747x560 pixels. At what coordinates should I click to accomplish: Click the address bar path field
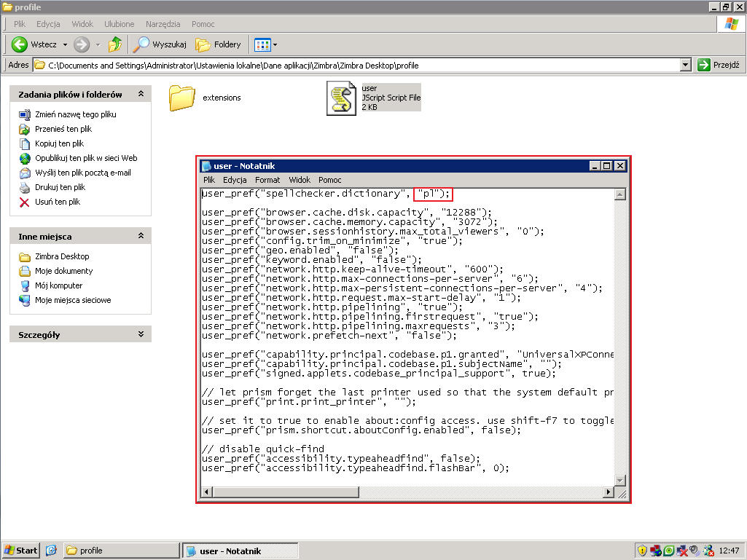tap(356, 66)
